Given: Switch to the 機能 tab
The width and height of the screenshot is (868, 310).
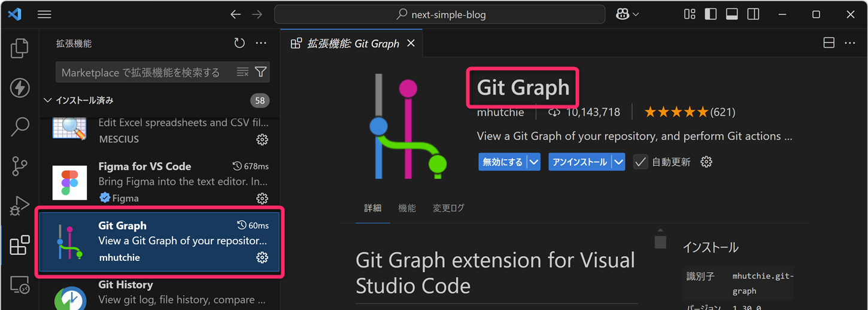Looking at the screenshot, I should click(x=407, y=208).
